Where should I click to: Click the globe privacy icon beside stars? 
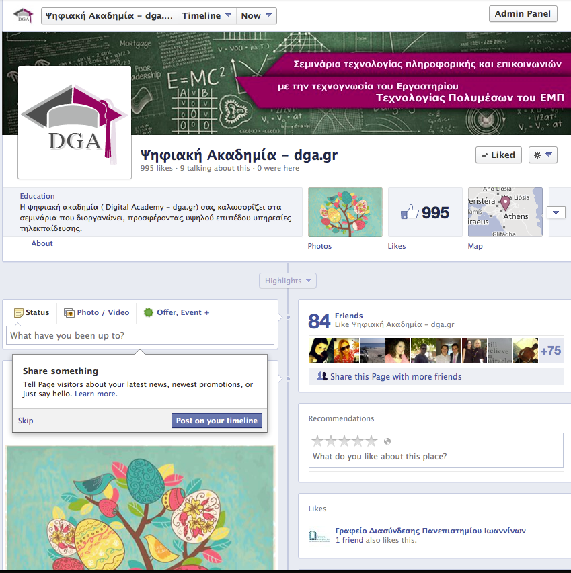(x=387, y=441)
